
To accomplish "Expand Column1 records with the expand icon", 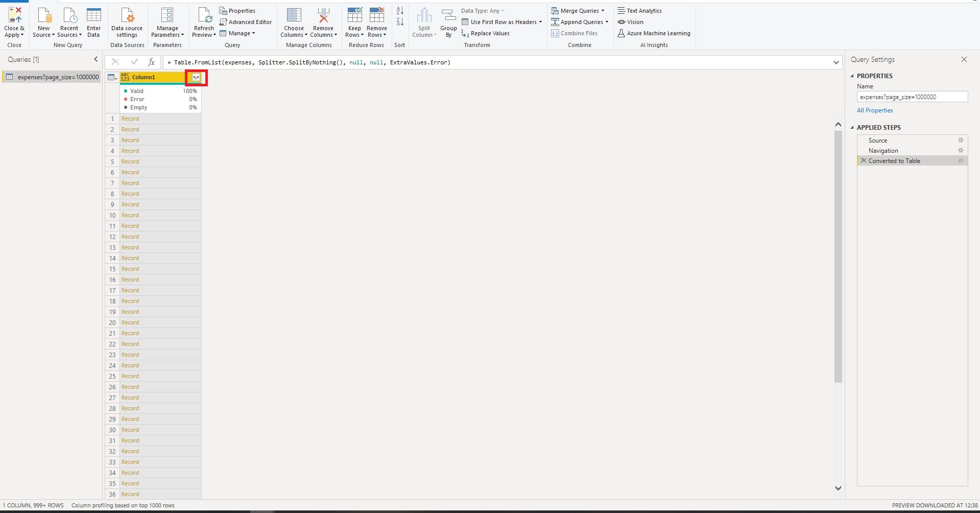I will coord(196,77).
